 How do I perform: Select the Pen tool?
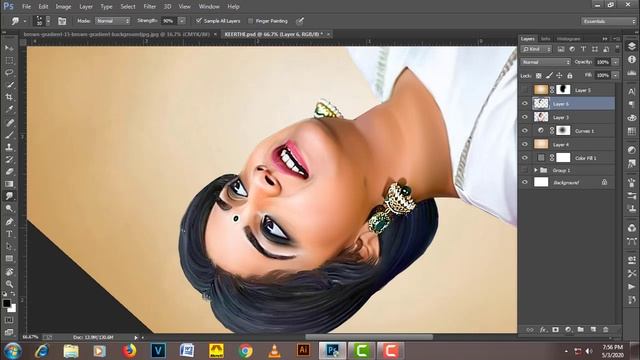click(x=9, y=222)
